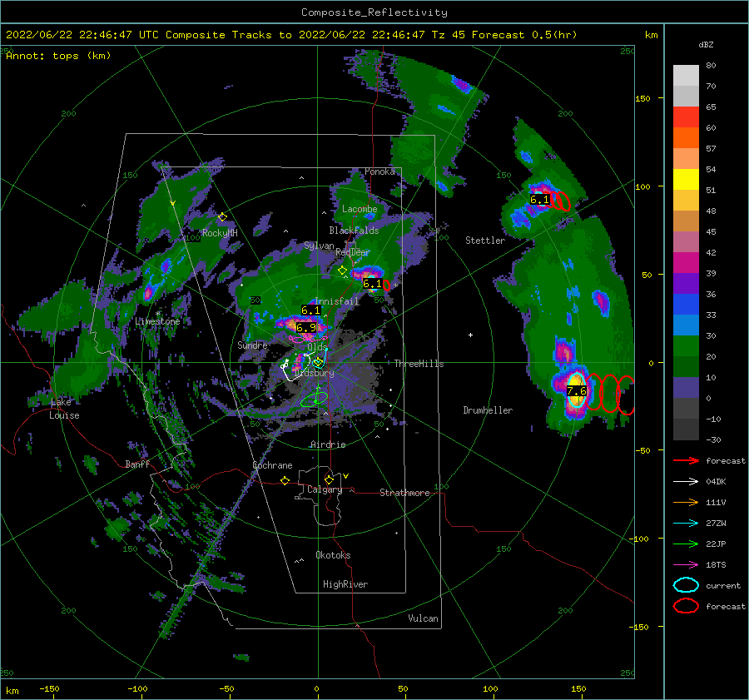
Task: Click the green forecast ellipse south of Didsbury
Action: (x=314, y=399)
